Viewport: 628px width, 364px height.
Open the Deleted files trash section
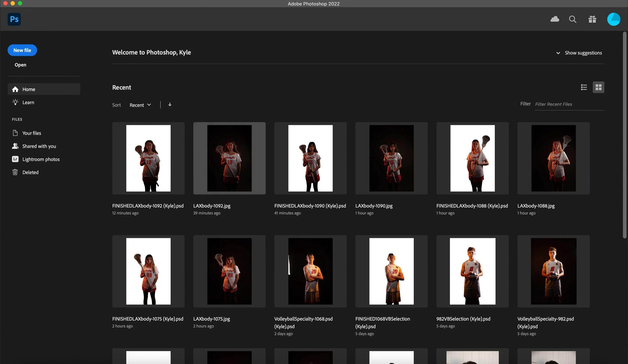pyautogui.click(x=30, y=172)
